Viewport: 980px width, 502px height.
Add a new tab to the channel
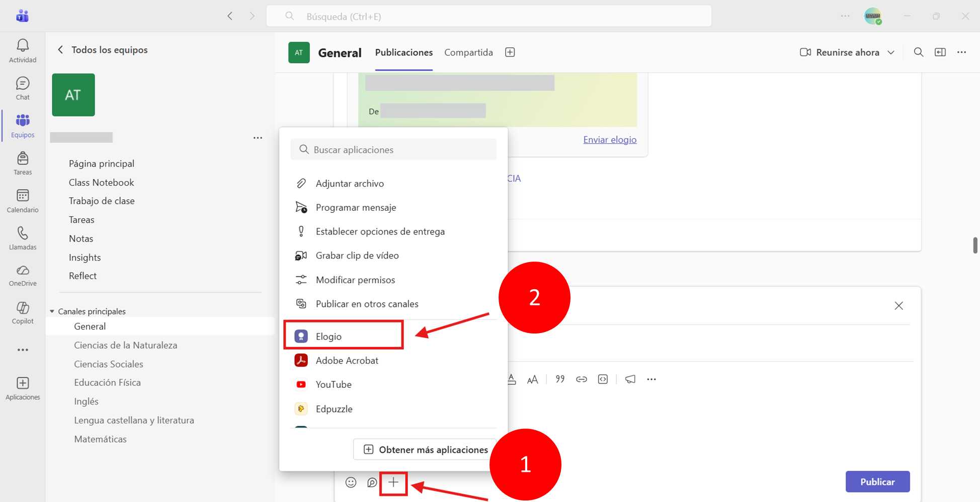510,52
